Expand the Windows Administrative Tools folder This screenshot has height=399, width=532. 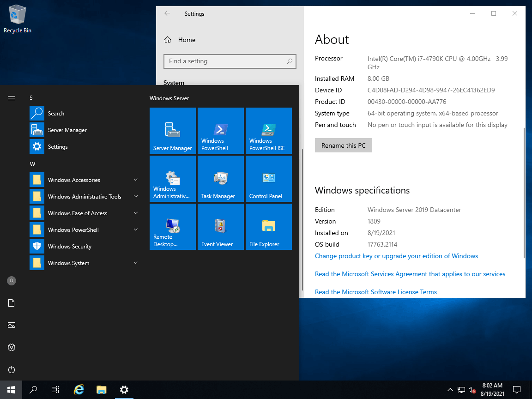[85, 196]
